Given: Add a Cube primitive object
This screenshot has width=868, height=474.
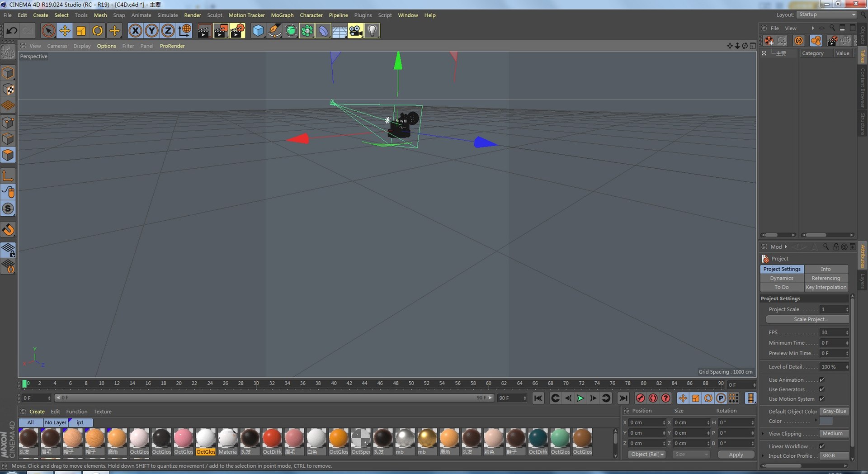Looking at the screenshot, I should pos(258,31).
